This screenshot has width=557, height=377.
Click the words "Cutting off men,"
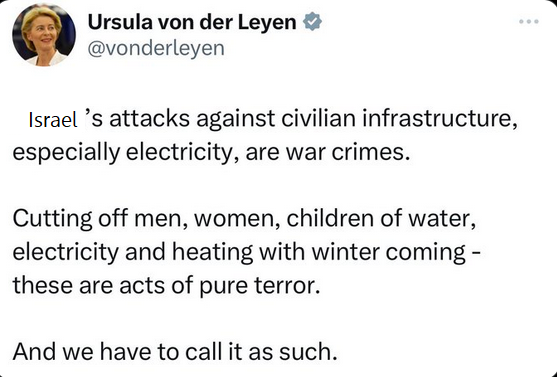click(x=101, y=219)
